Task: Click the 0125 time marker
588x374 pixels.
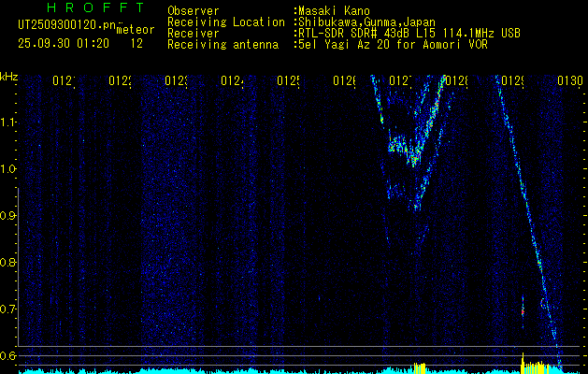Action: (x=288, y=80)
